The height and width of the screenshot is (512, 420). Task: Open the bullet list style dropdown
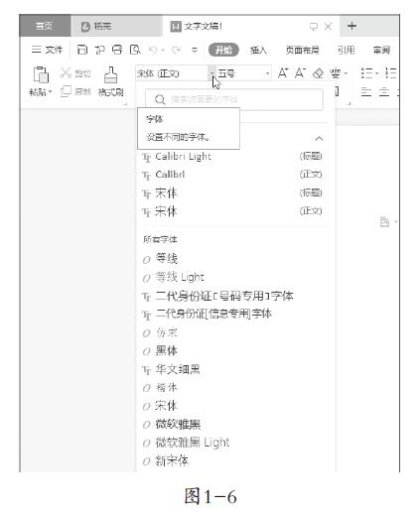(x=376, y=72)
